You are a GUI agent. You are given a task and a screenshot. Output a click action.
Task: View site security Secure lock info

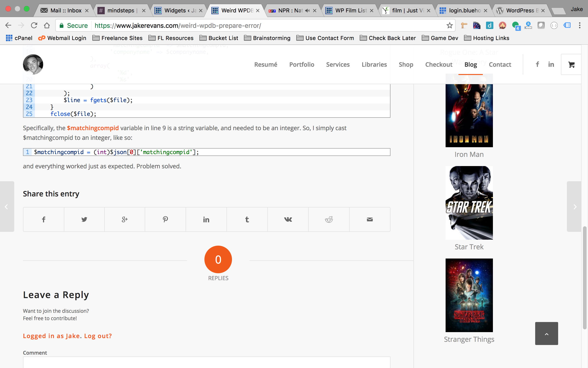[74, 25]
